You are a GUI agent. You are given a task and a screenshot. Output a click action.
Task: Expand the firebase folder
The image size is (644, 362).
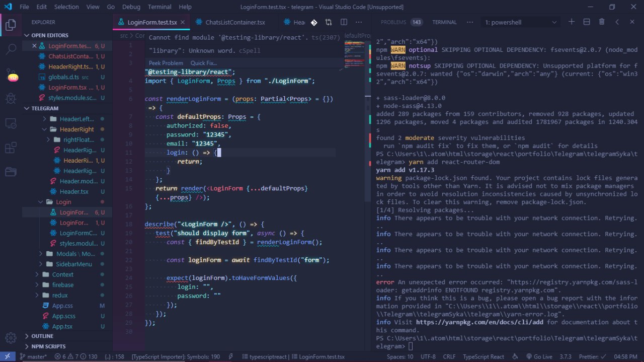(67, 285)
